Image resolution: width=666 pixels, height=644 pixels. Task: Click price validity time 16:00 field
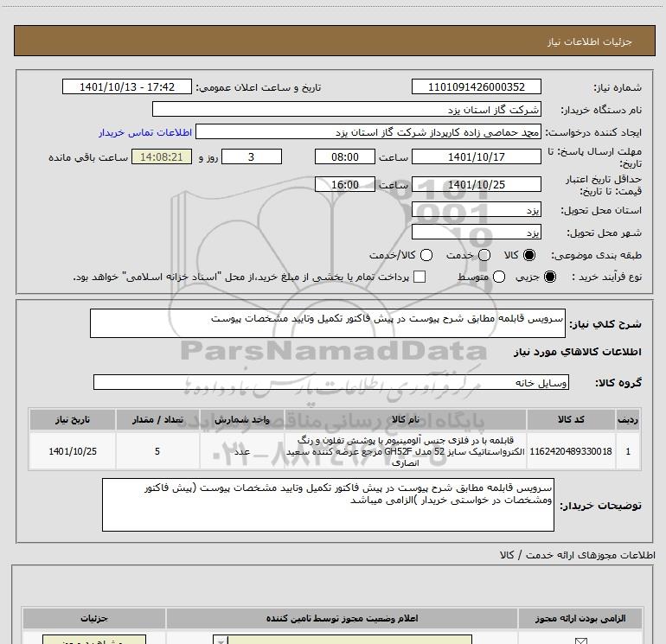[345, 184]
